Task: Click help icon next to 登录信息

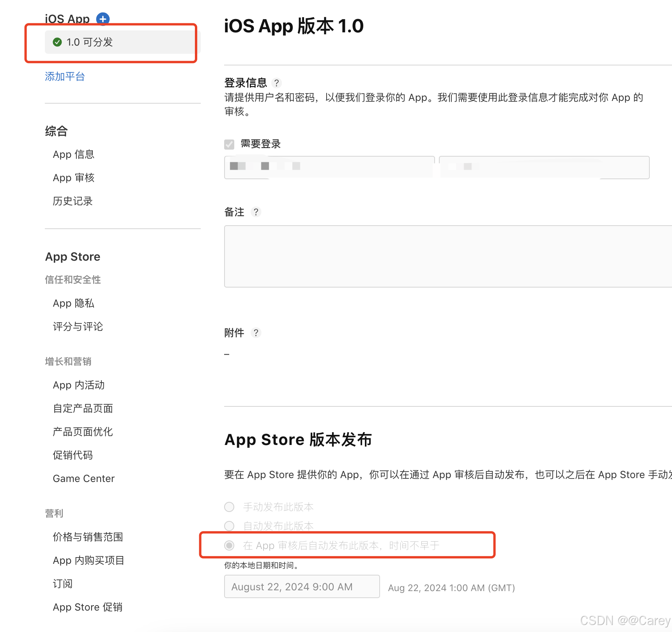Action: [276, 83]
